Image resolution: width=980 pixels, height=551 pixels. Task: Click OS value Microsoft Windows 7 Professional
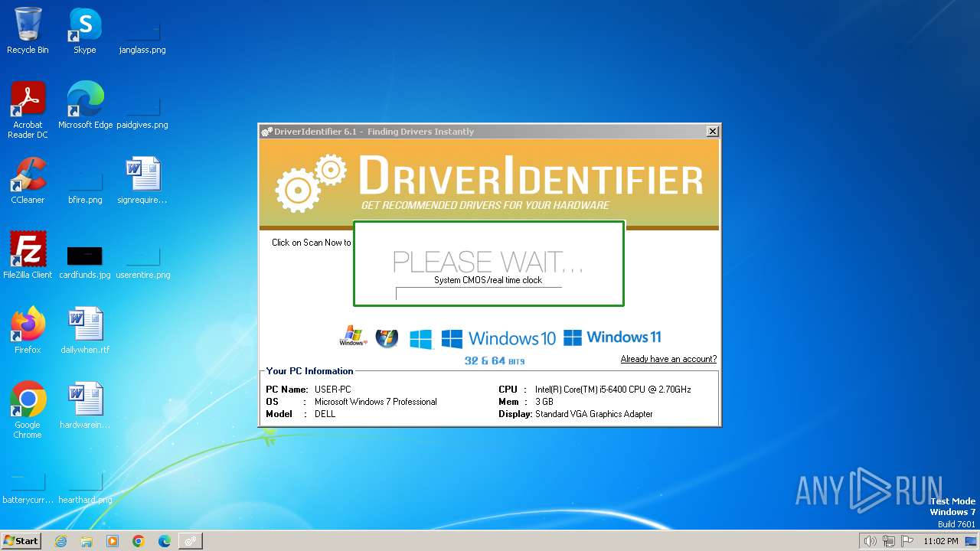point(376,402)
